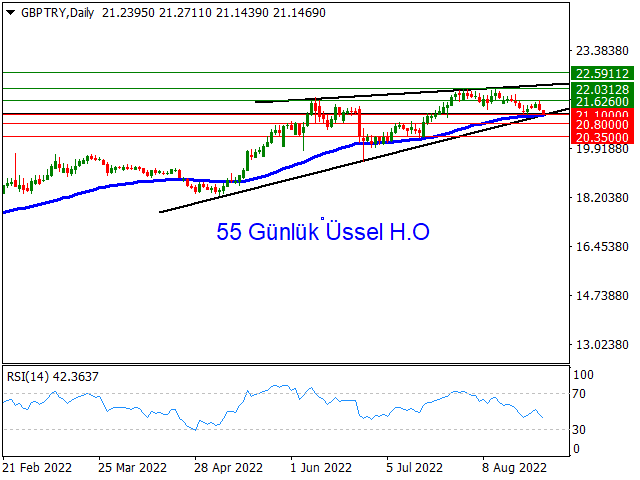Click the 14.73880 price axis value
The width and height of the screenshot is (640, 480).
coord(602,296)
